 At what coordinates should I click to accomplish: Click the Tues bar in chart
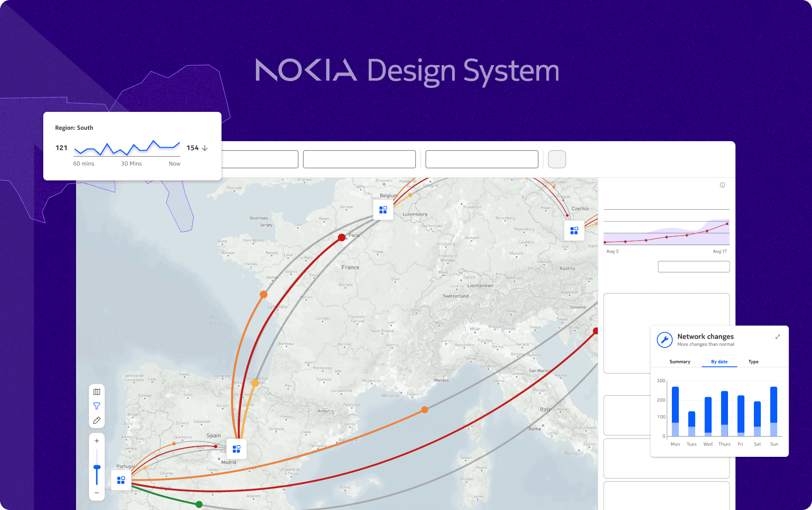692,424
